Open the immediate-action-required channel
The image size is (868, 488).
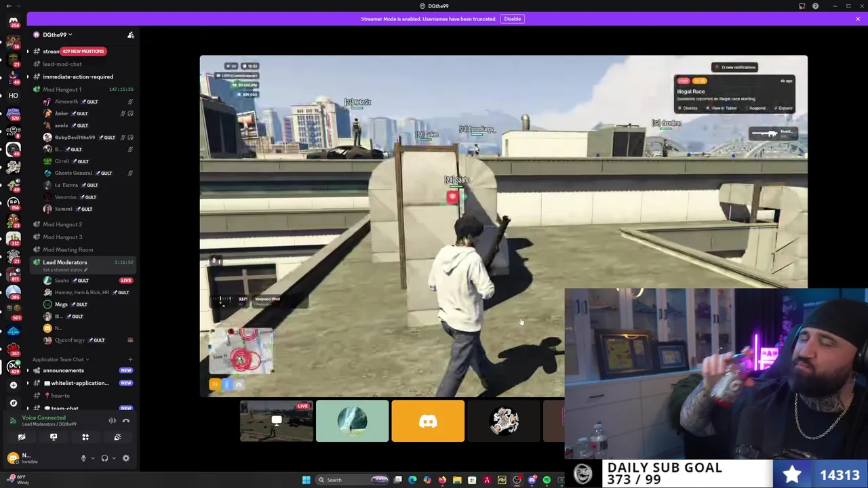click(78, 77)
